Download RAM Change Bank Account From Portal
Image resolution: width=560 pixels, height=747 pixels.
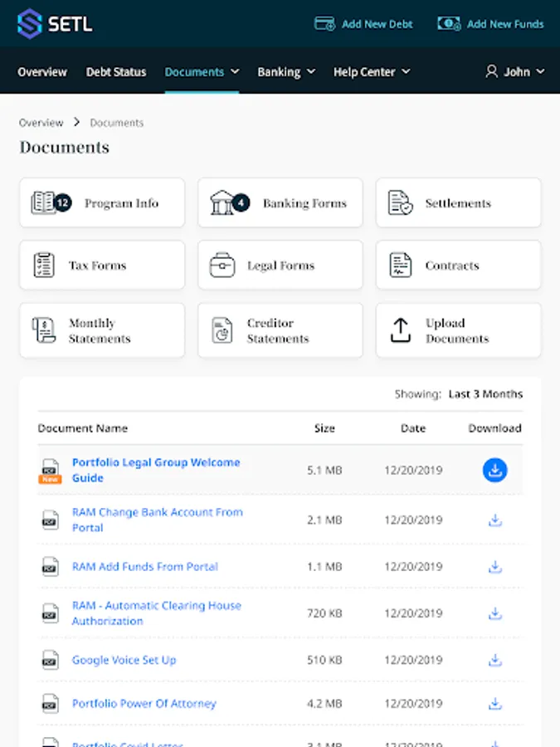point(495,520)
